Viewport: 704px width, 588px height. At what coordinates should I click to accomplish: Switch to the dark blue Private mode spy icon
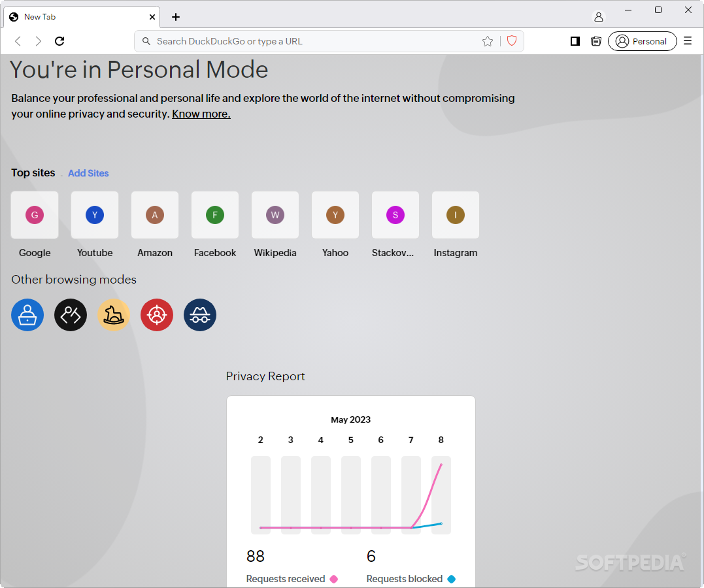[200, 315]
